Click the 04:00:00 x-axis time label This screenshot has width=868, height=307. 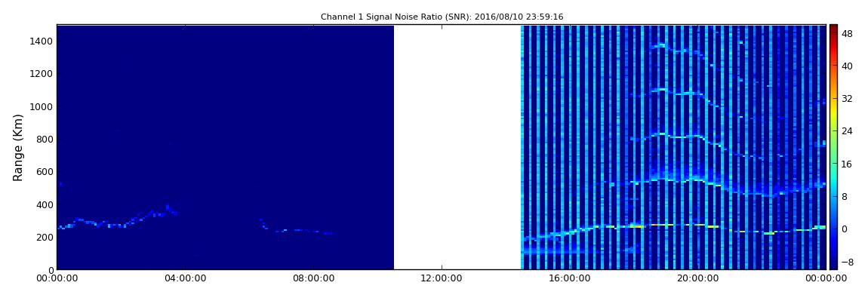point(186,279)
